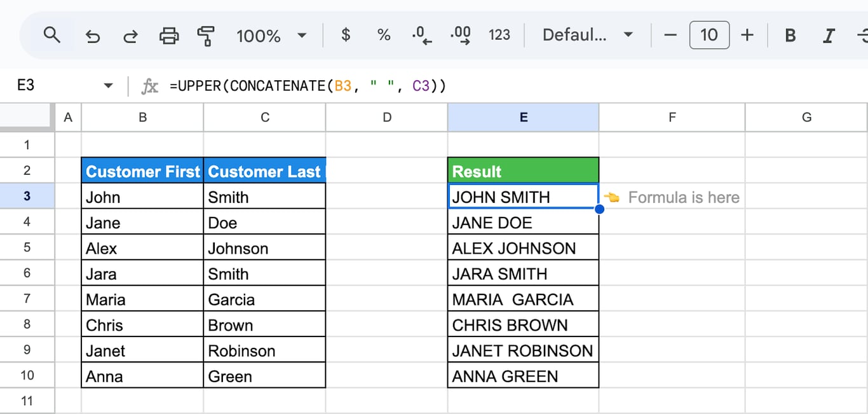Select cell containing Johnson
The height and width of the screenshot is (414, 868).
265,247
